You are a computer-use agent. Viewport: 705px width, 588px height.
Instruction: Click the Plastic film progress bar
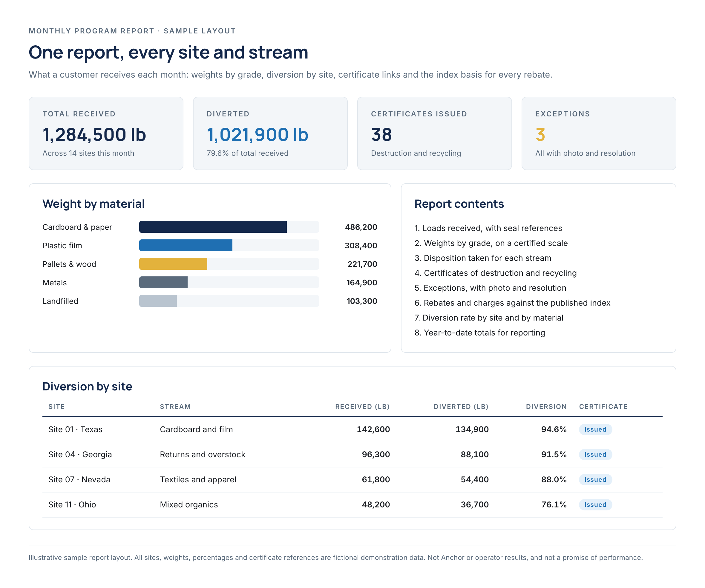(229, 245)
